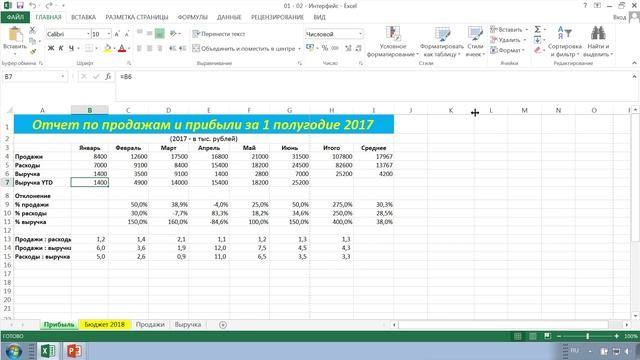Open the Формат cells menu
Screen dimensions: 640x360
(x=507, y=50)
